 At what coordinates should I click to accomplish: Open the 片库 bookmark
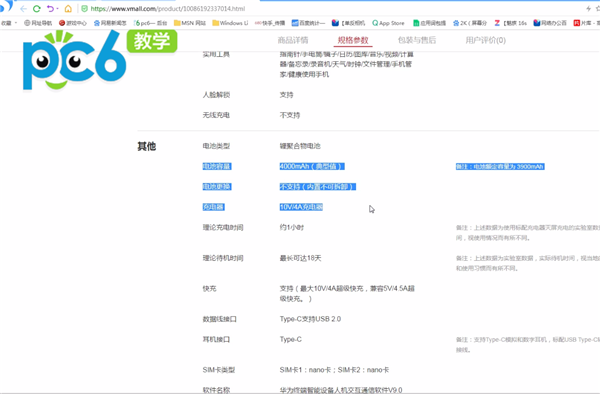coord(586,23)
